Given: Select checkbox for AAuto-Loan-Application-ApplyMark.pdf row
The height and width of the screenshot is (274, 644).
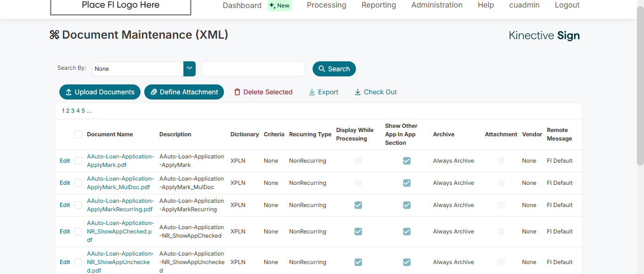Looking at the screenshot, I should [x=78, y=161].
